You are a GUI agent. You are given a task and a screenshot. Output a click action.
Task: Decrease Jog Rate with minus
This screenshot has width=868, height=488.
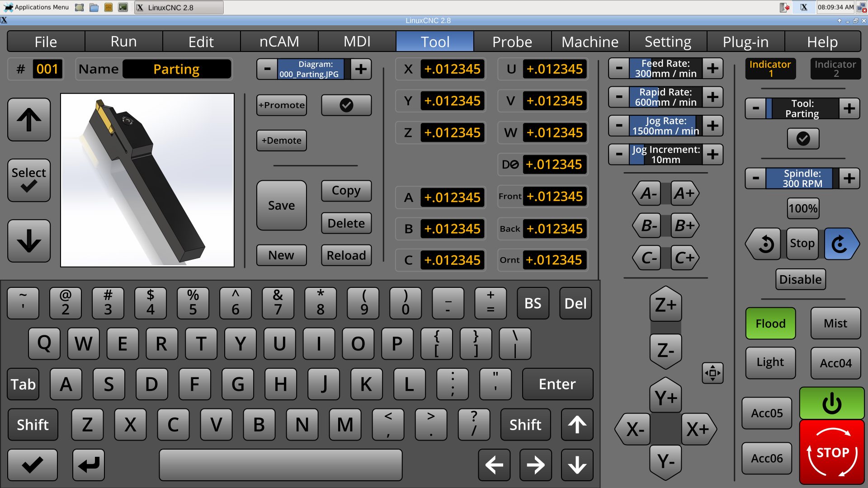click(x=619, y=126)
